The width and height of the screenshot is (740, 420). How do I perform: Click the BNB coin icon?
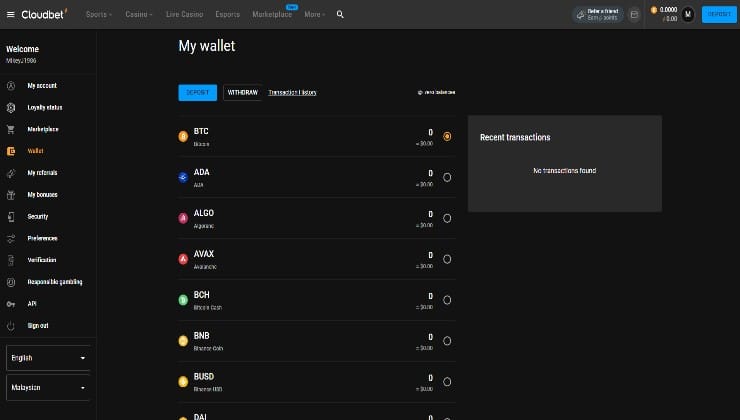tap(183, 341)
